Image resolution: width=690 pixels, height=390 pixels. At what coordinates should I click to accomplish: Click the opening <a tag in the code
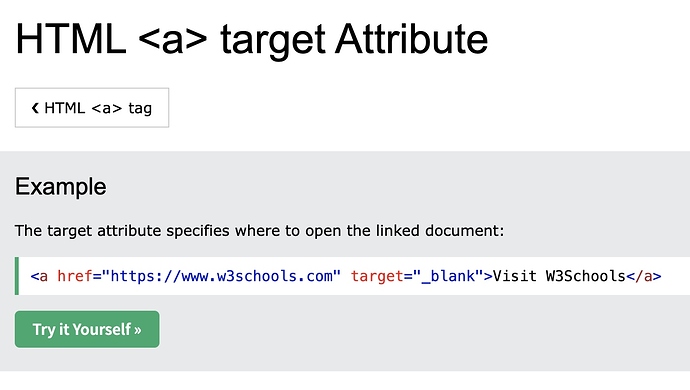(x=39, y=276)
